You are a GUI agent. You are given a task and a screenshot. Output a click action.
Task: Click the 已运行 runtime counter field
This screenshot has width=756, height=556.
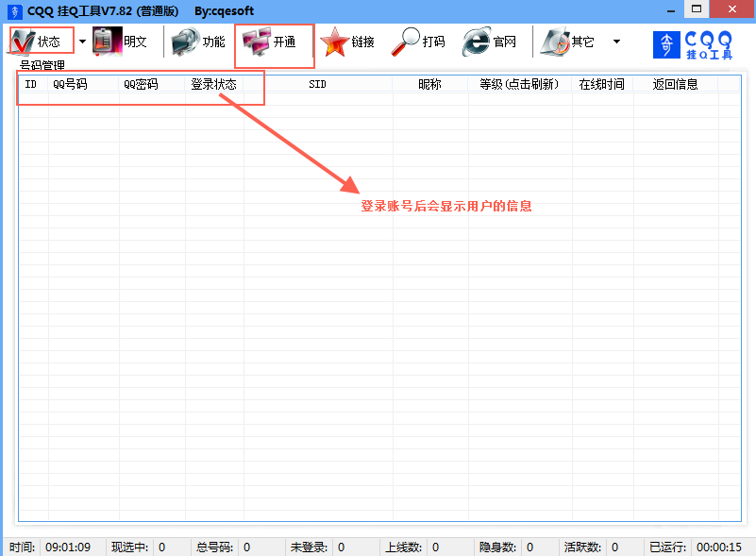[691, 547]
